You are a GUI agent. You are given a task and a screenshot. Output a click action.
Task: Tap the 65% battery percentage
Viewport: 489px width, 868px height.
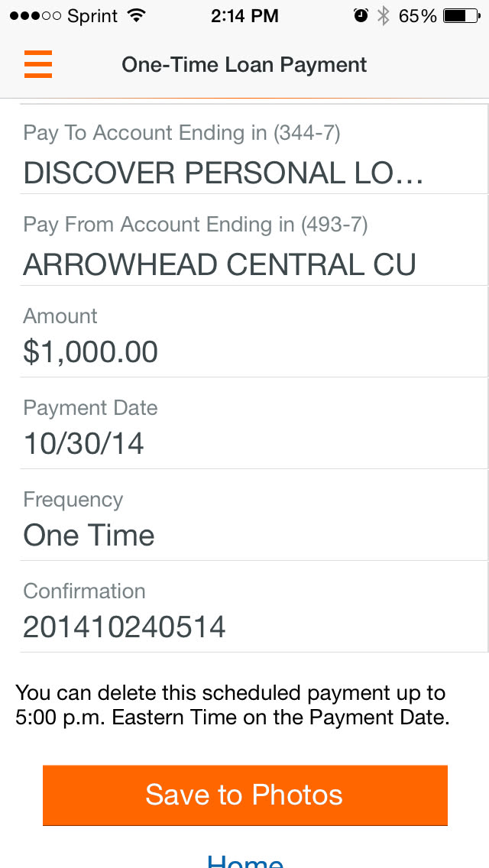[418, 15]
